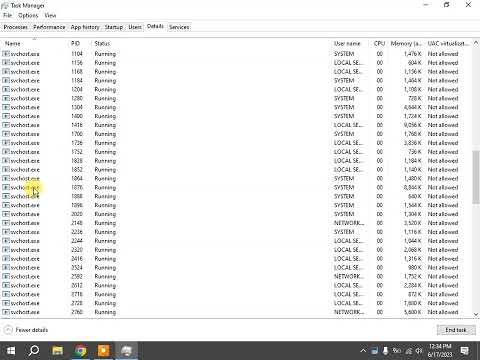Image resolution: width=480 pixels, height=360 pixels.
Task: Click the Task Manager taskbar icon
Action: (127, 351)
